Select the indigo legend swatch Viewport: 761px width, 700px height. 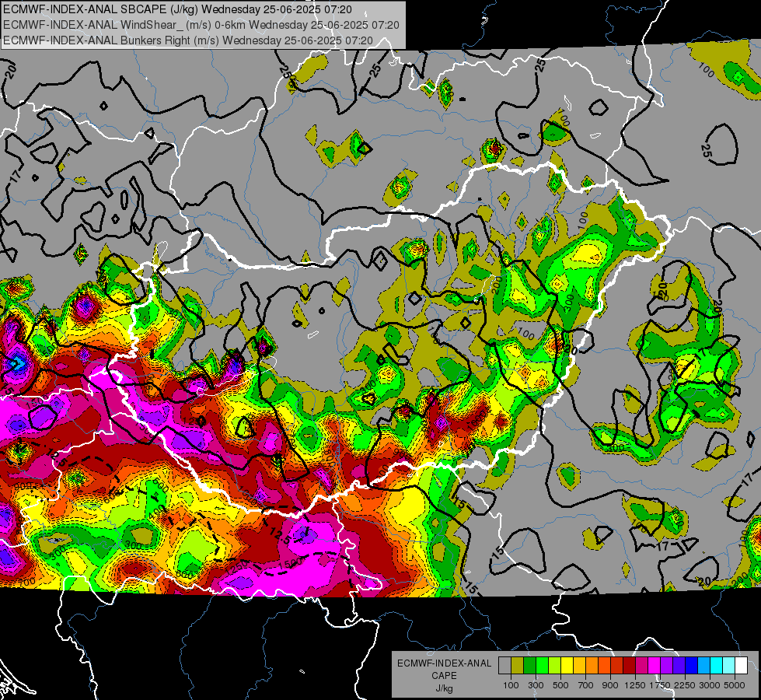tap(679, 666)
